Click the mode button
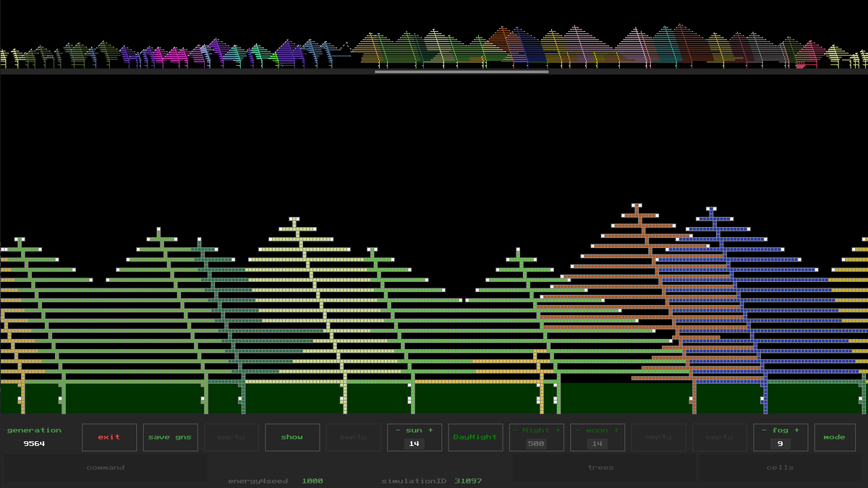 coord(834,437)
